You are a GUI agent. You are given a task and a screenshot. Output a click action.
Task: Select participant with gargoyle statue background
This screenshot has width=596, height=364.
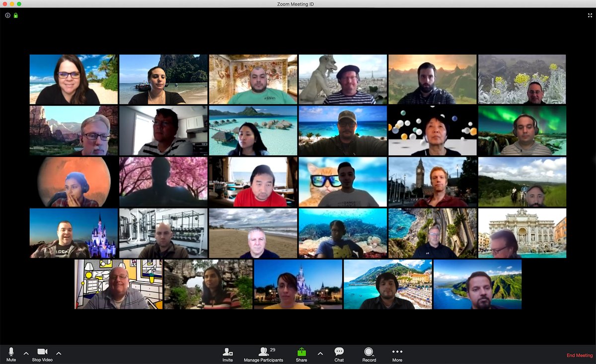(x=343, y=79)
